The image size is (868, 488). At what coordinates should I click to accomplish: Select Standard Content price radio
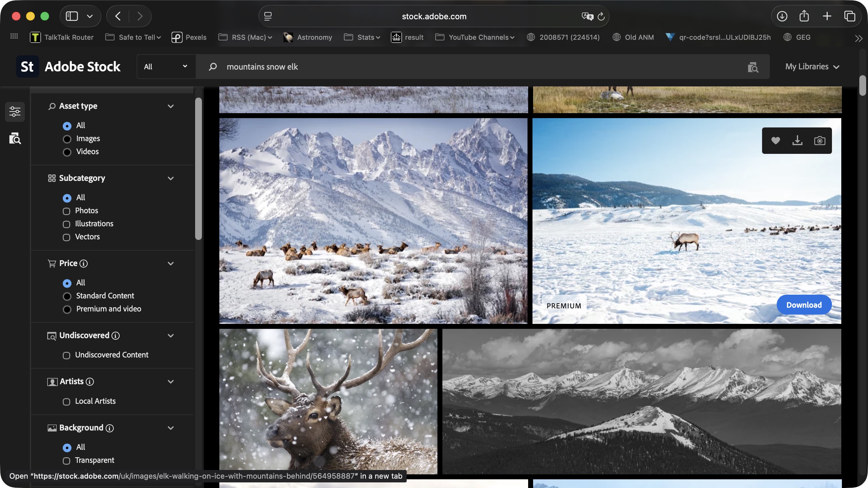click(x=67, y=296)
